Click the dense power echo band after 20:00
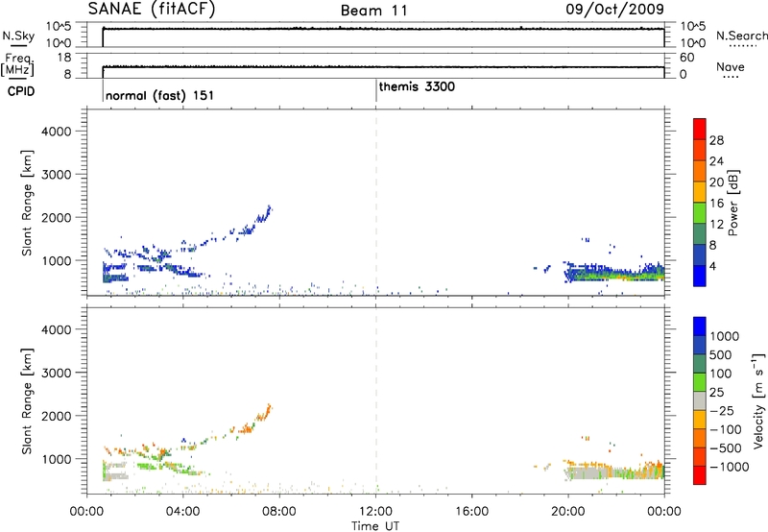This screenshot has width=768, height=532. click(614, 272)
